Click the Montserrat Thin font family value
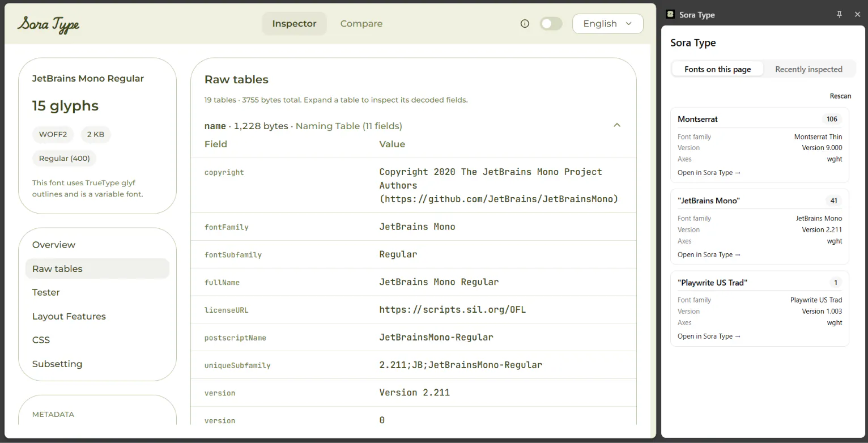 818,137
